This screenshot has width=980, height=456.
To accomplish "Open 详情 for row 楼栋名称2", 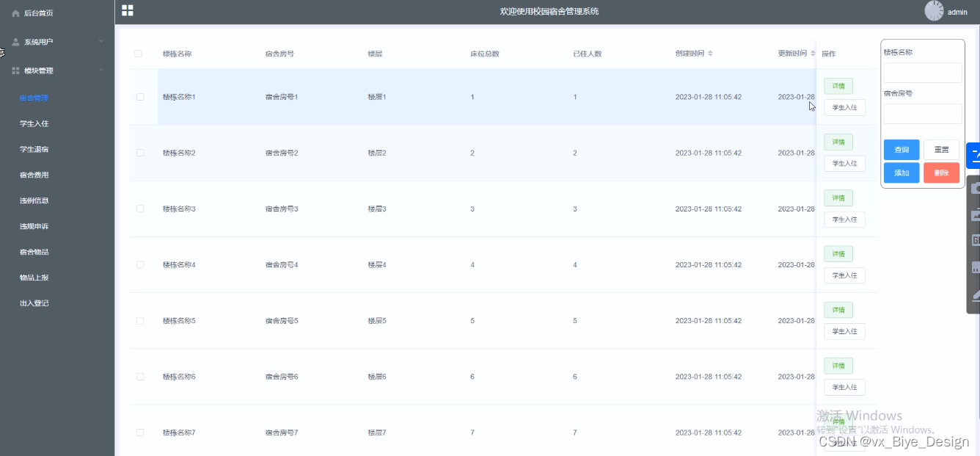I will tap(838, 142).
